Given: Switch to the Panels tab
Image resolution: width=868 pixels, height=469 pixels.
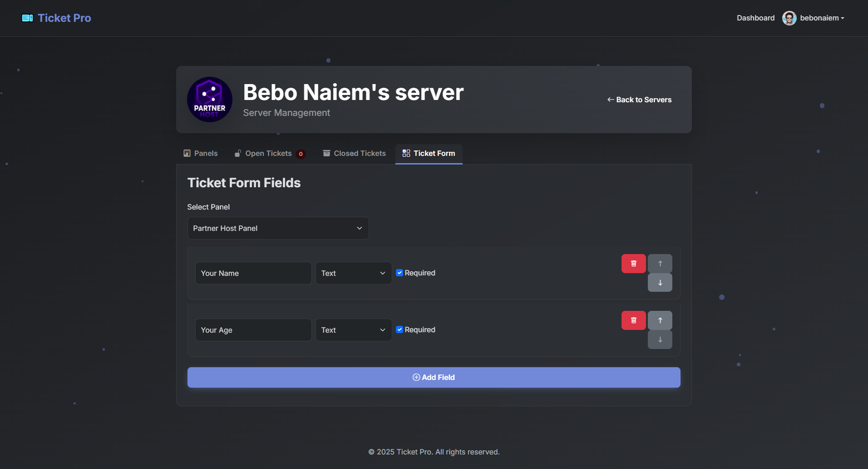Looking at the screenshot, I should pos(201,154).
